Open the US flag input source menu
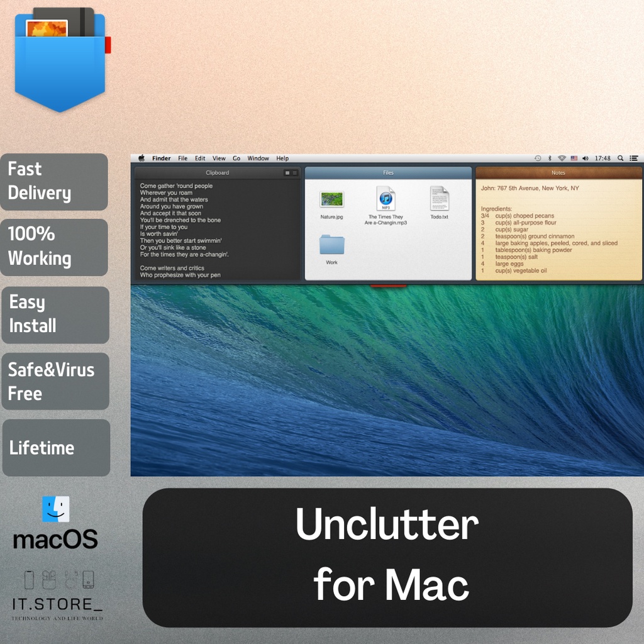 [x=574, y=158]
